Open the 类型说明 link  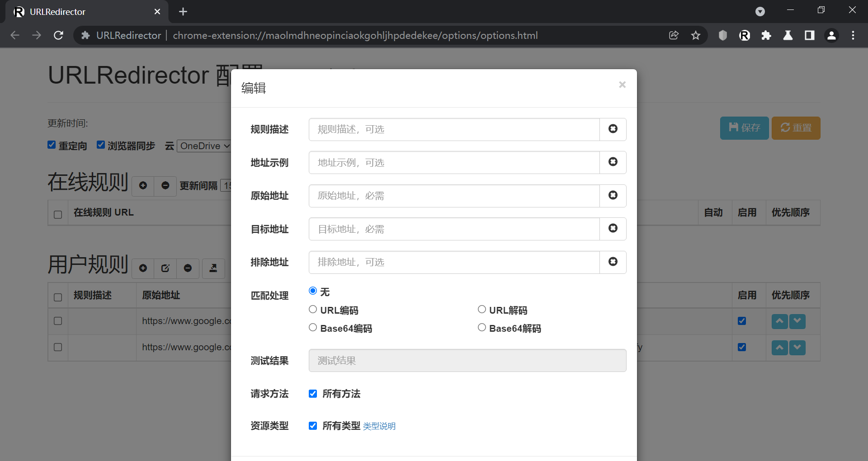pos(379,426)
